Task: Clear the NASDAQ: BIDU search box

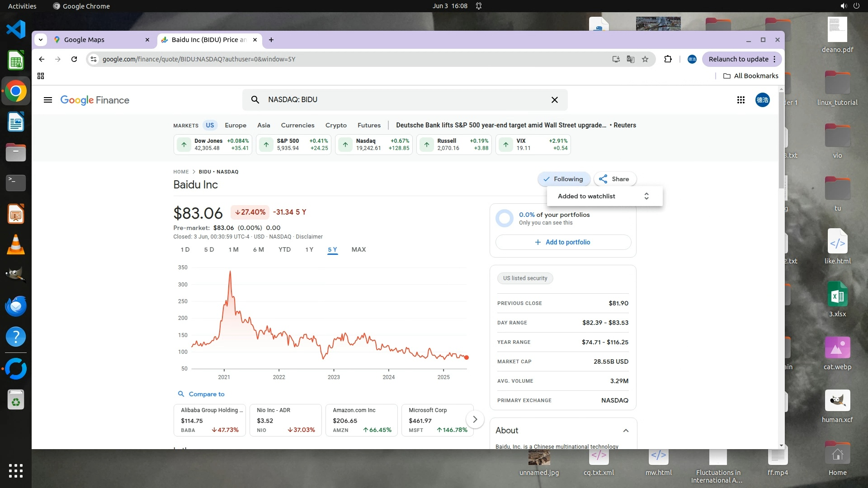Action: point(555,100)
